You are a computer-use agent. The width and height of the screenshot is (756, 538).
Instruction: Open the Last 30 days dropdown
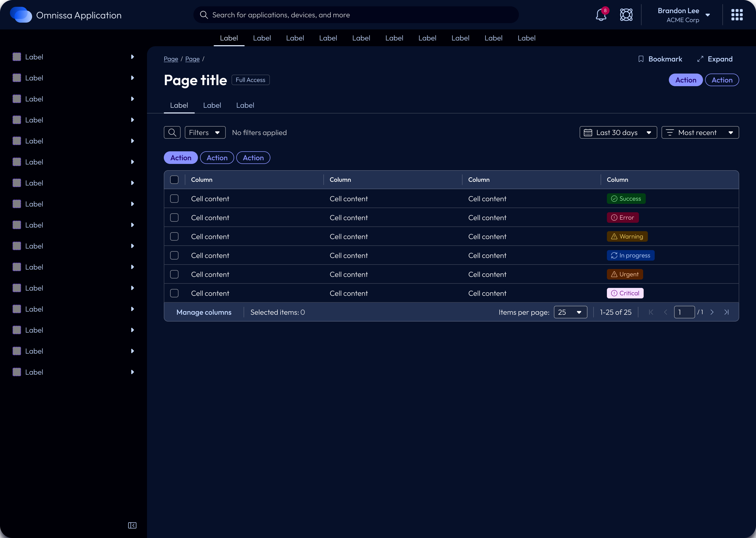coord(618,132)
